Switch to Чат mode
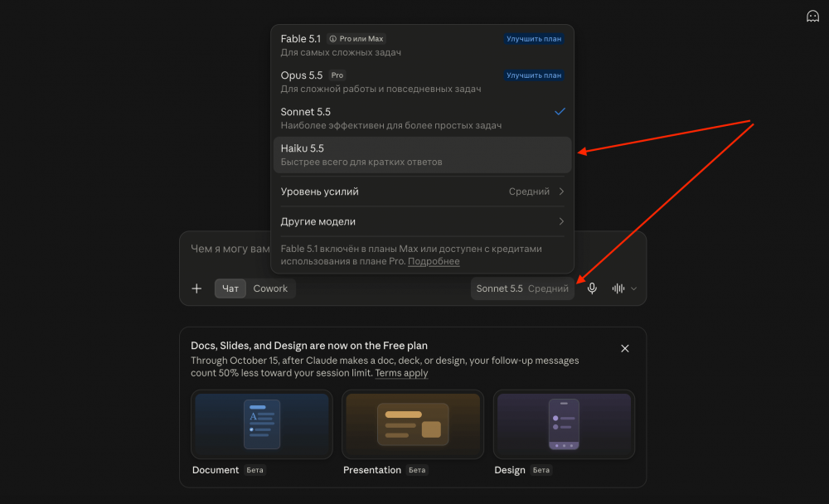This screenshot has width=829, height=504. (230, 288)
